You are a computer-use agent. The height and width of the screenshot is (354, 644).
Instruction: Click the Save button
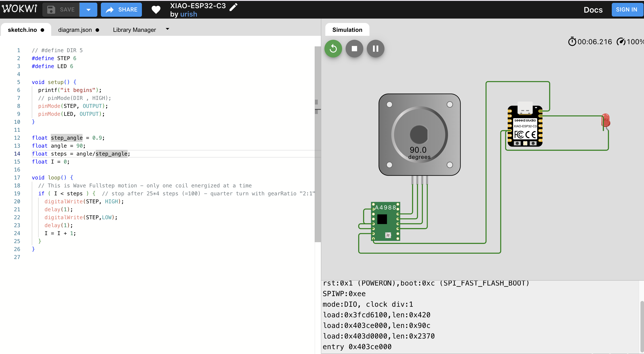(61, 10)
